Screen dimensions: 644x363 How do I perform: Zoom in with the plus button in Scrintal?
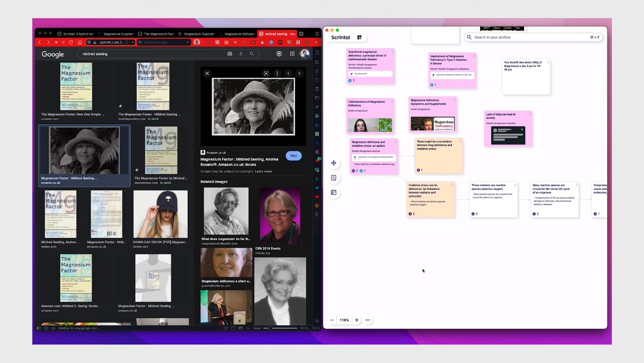[x=357, y=320]
